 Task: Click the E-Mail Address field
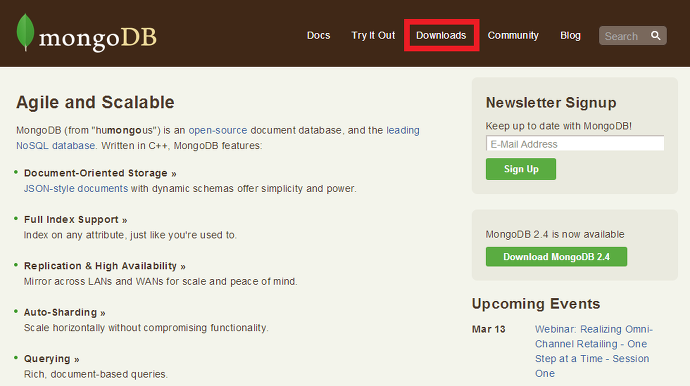[575, 143]
